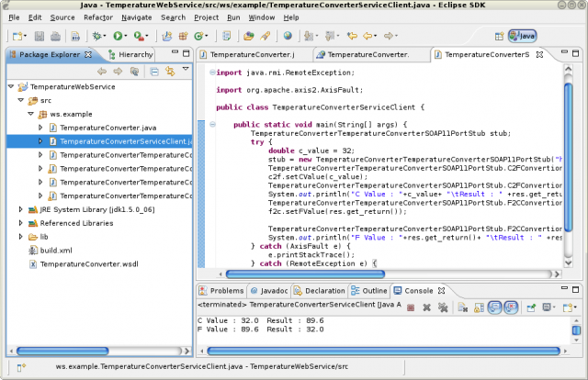Switch to the Problems tab
The width and height of the screenshot is (588, 380).
click(221, 291)
